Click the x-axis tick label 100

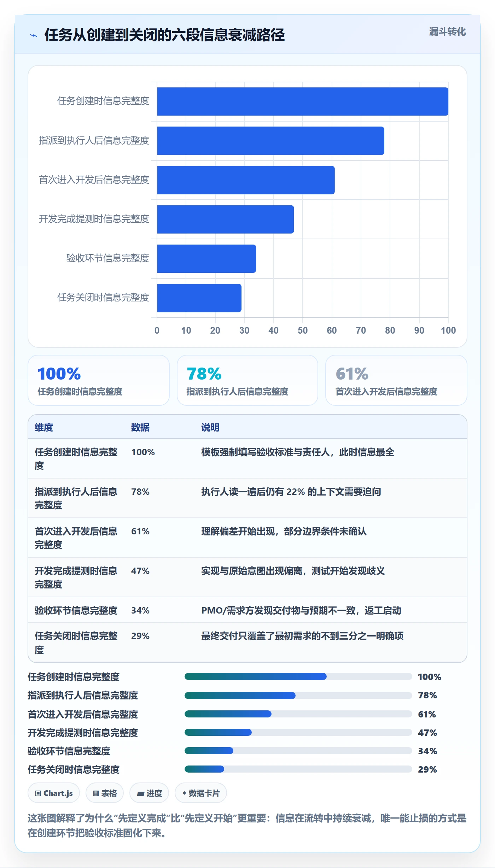(448, 330)
